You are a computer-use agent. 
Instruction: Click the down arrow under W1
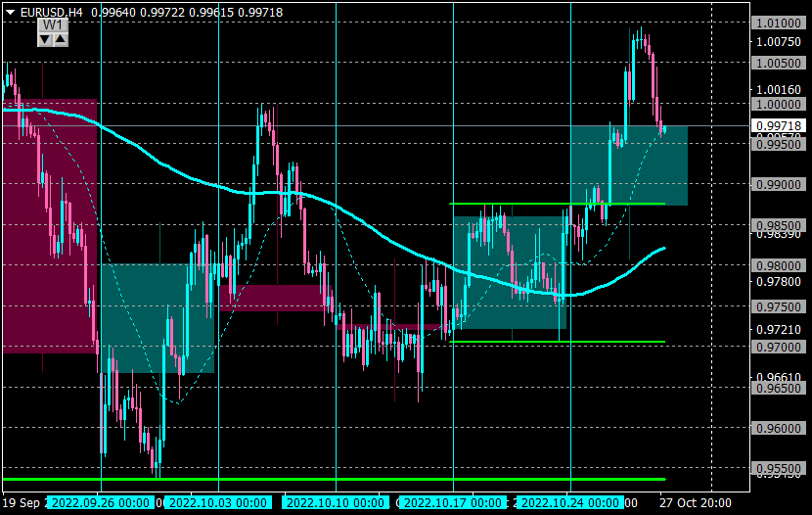coord(45,39)
